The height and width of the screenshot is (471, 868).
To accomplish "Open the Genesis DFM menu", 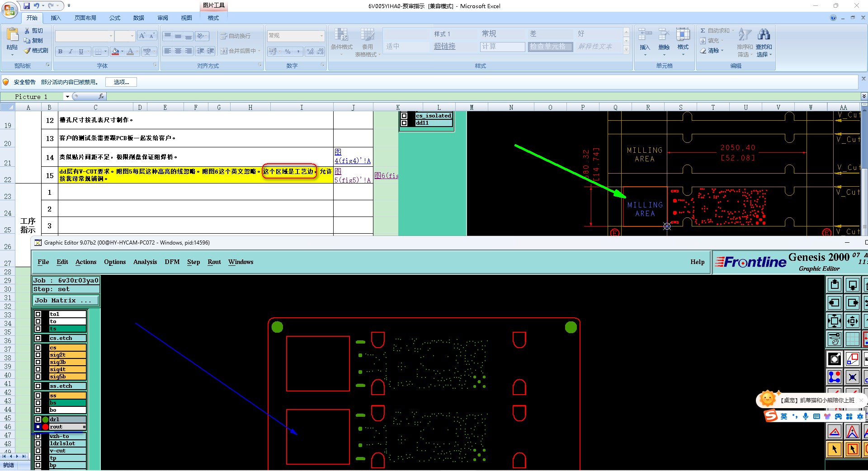I will [172, 262].
